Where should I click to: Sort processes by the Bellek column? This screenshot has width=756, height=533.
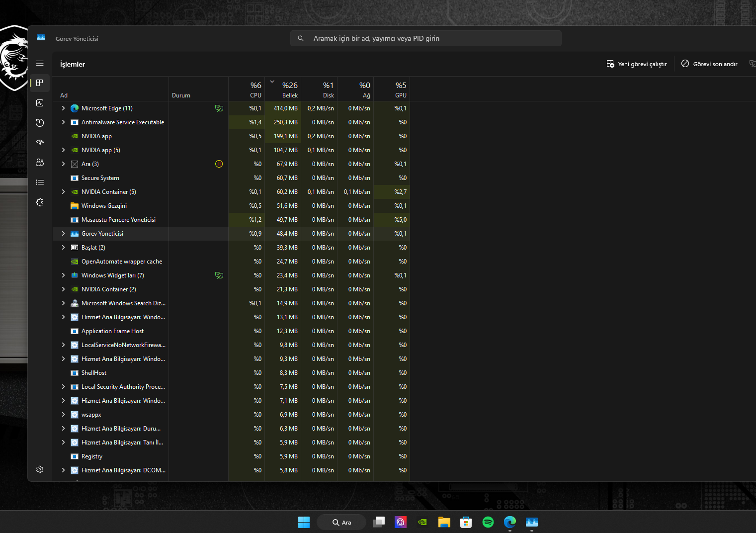tap(283, 89)
